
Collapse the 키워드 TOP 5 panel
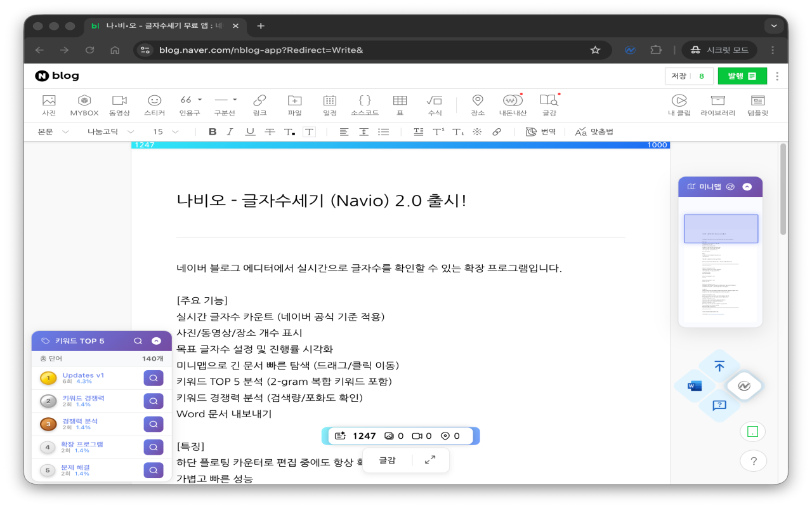coord(156,341)
